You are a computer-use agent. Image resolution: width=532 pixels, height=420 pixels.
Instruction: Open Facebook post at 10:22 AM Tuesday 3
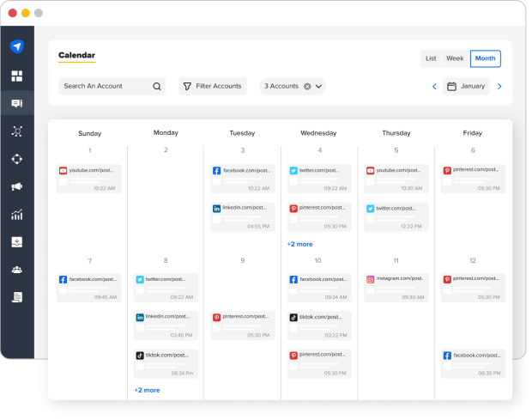pyautogui.click(x=243, y=179)
